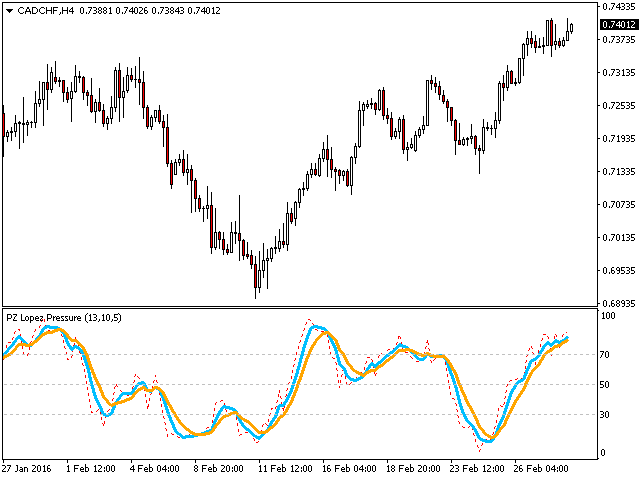The width and height of the screenshot is (640, 480).
Task: Select the PZ Lopez Pressure indicator label
Action: 64,318
